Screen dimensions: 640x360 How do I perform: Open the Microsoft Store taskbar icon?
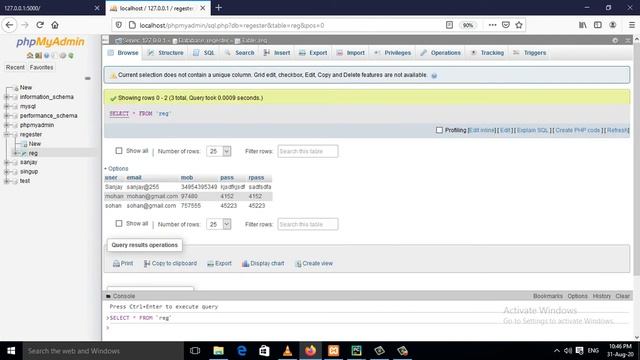(x=264, y=351)
